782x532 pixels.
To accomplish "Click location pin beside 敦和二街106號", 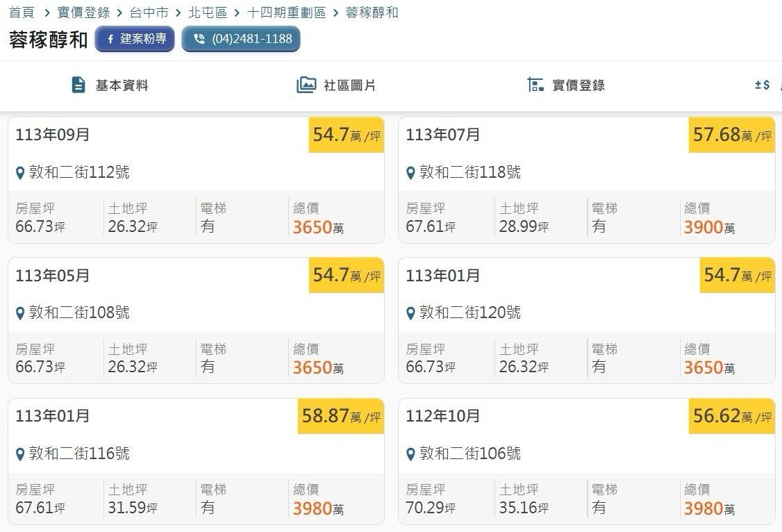I will pyautogui.click(x=411, y=455).
